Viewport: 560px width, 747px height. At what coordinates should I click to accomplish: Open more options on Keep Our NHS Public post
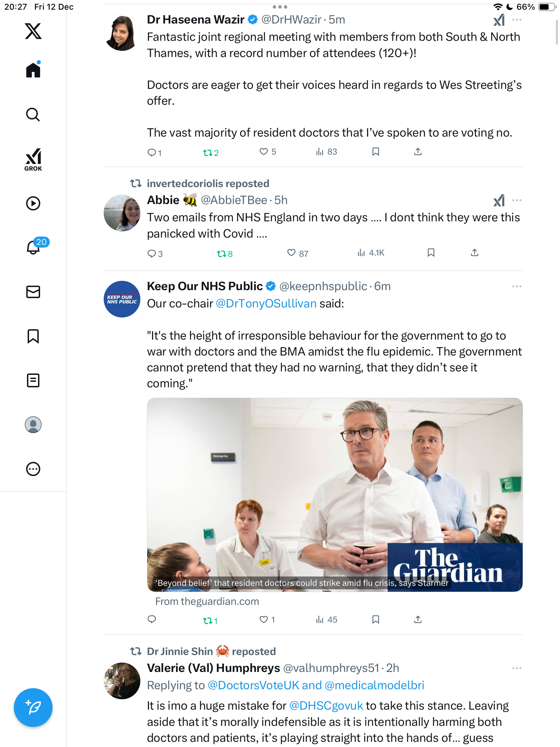[517, 286]
